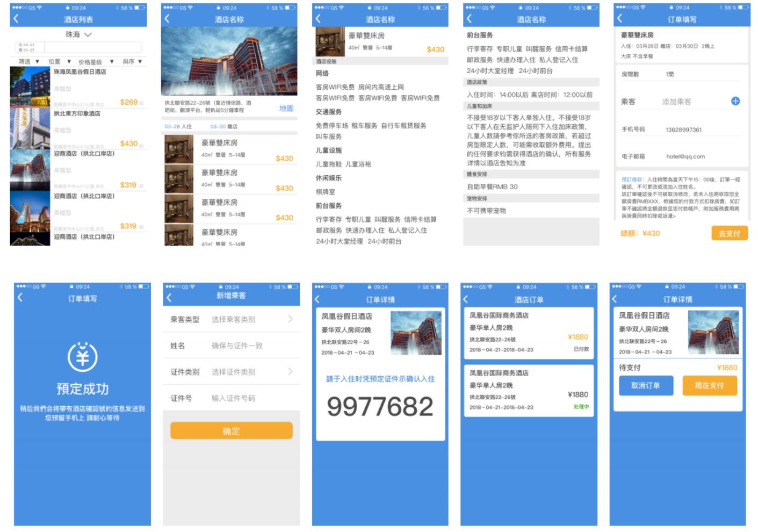Tap the 现在支付 pay now button
758x532 pixels.
pyautogui.click(x=709, y=385)
